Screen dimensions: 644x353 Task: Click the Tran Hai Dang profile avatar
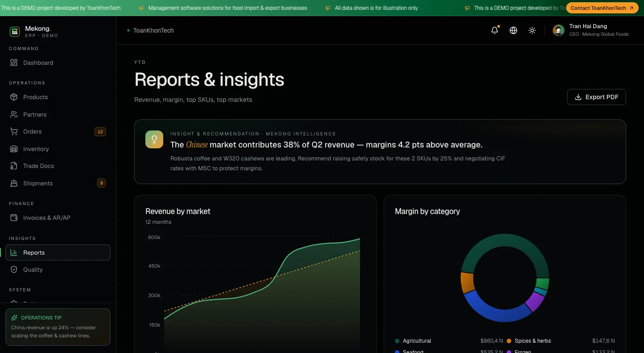pyautogui.click(x=559, y=30)
